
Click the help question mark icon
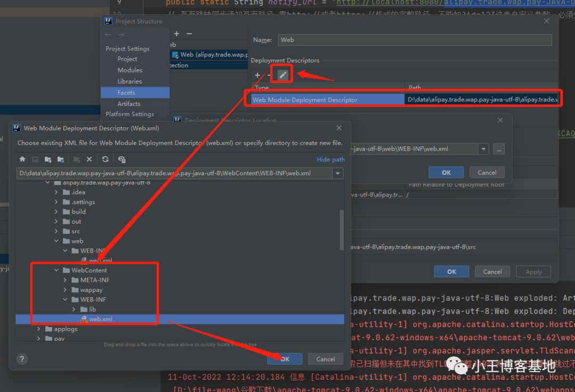[x=22, y=359]
